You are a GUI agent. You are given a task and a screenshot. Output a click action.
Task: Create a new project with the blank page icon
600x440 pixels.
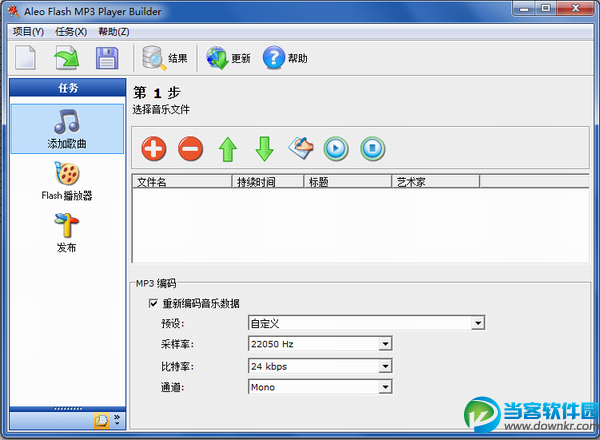[26, 58]
